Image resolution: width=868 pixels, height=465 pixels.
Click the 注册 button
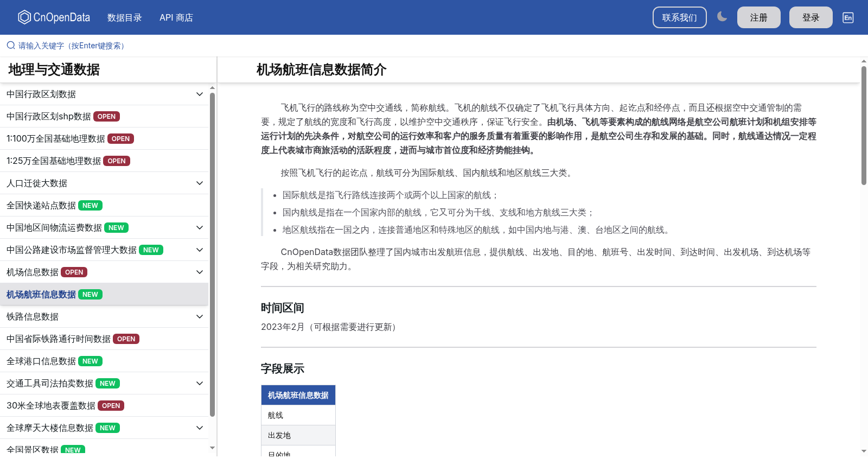[758, 17]
